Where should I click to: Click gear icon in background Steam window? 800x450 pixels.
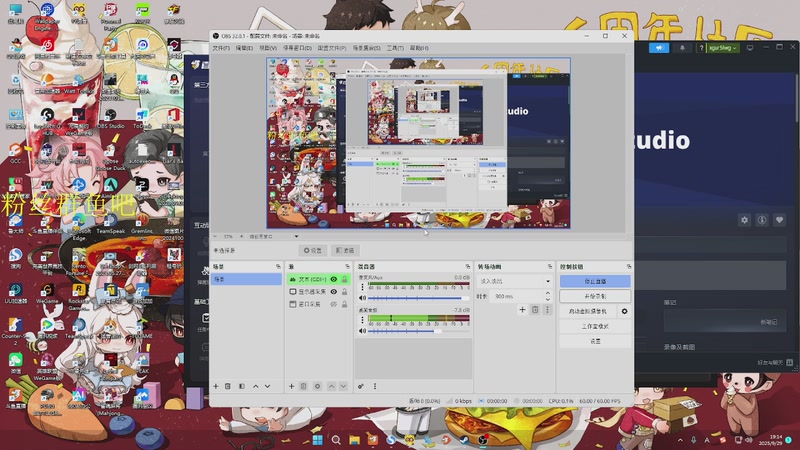tap(744, 220)
